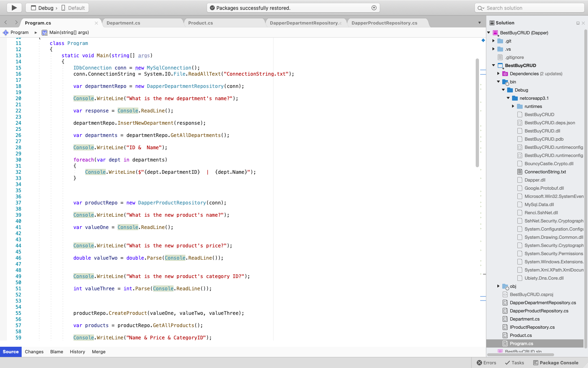The width and height of the screenshot is (588, 368).
Task: Click the info icon on the packages notification
Action: (x=374, y=7)
